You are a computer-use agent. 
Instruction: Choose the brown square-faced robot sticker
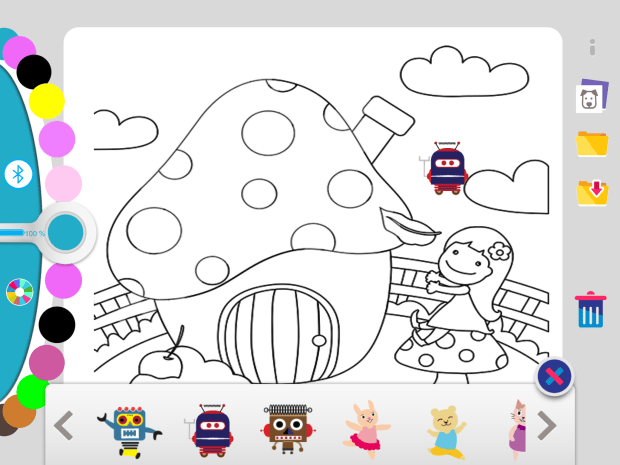[288, 429]
